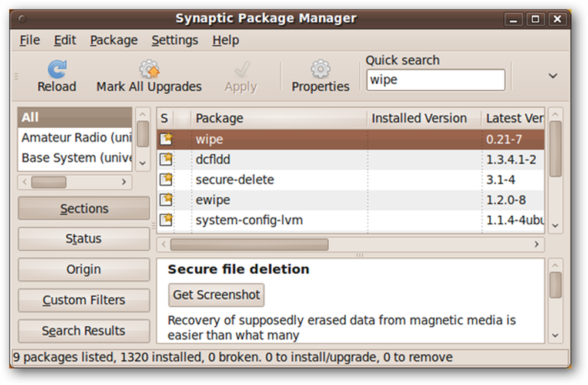
Task: Click right arrow of sections horizontal scrollbar
Action: (x=123, y=182)
